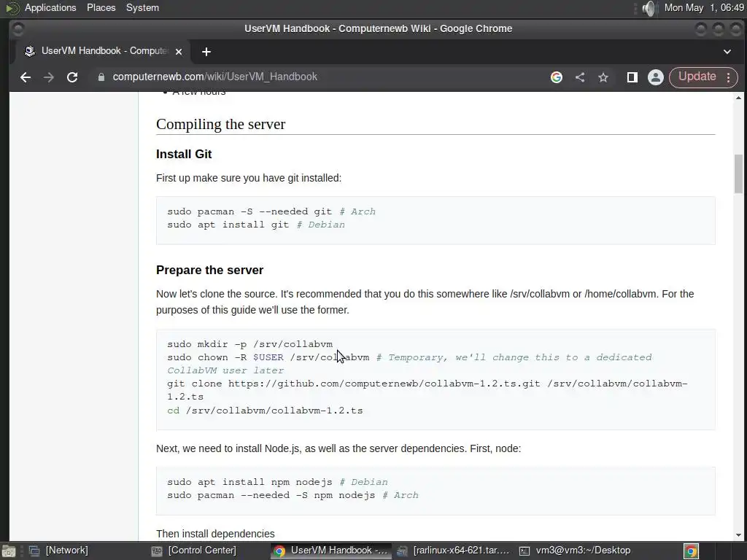Click Chrome icon at taskbar right end
747x560 pixels.
(691, 551)
